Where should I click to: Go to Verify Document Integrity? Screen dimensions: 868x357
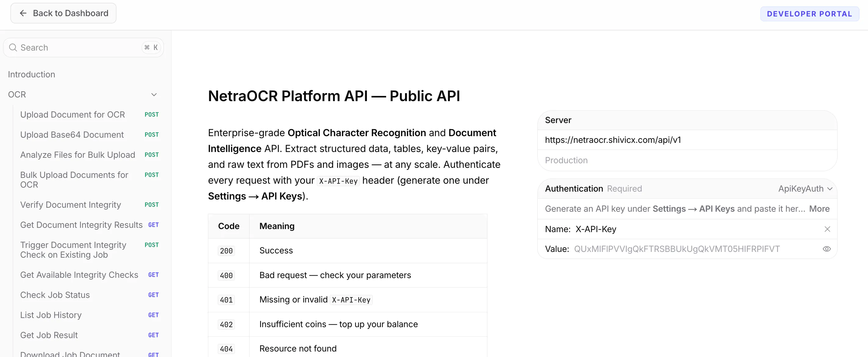pyautogui.click(x=89, y=205)
